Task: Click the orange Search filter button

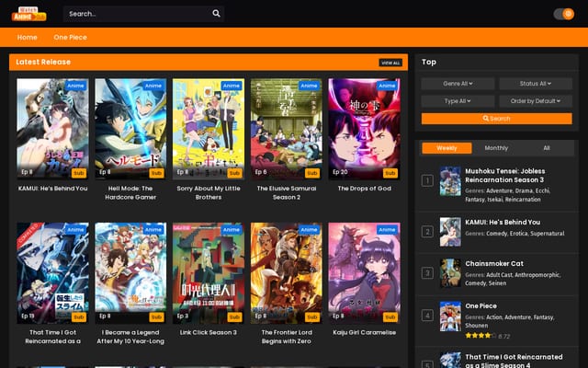Action: [496, 119]
